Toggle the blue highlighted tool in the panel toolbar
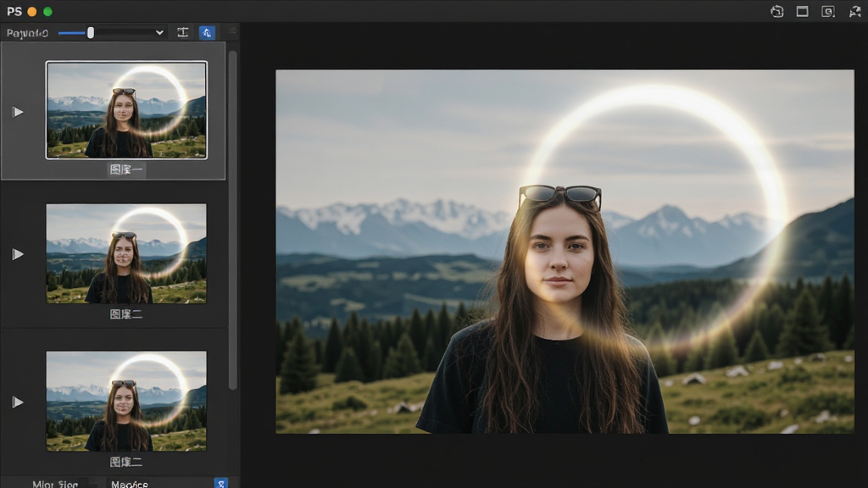868x488 pixels. click(207, 33)
